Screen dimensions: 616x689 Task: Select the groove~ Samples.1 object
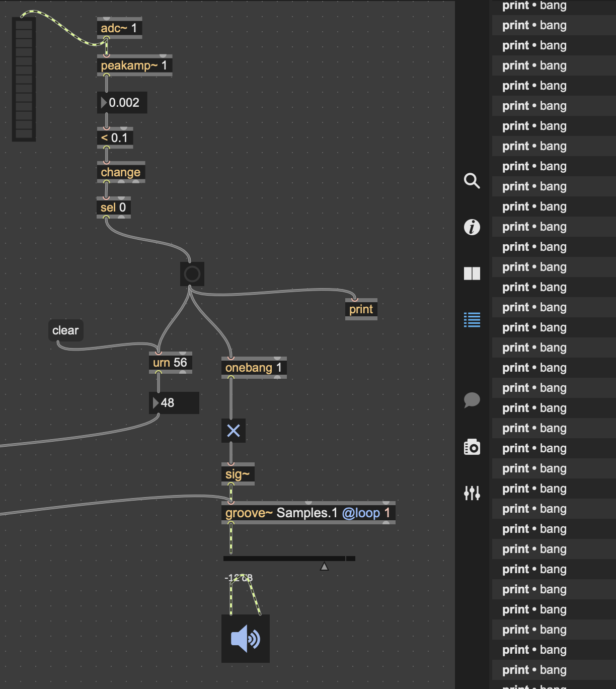click(x=307, y=513)
